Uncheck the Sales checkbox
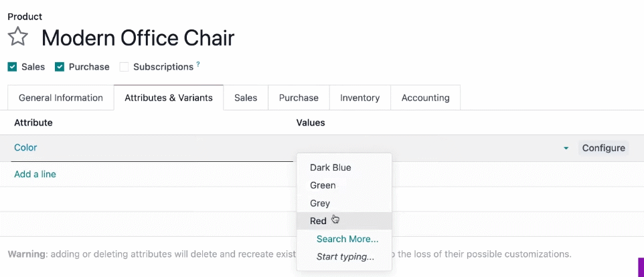 (12, 67)
